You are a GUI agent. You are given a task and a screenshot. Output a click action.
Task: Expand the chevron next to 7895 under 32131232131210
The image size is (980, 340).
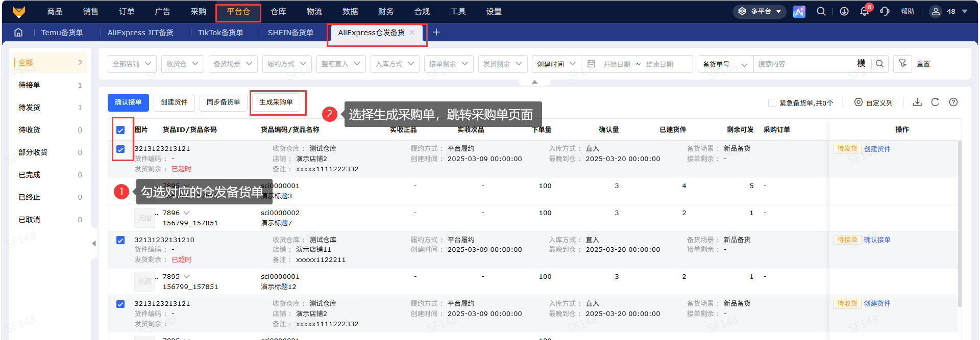coord(187,276)
